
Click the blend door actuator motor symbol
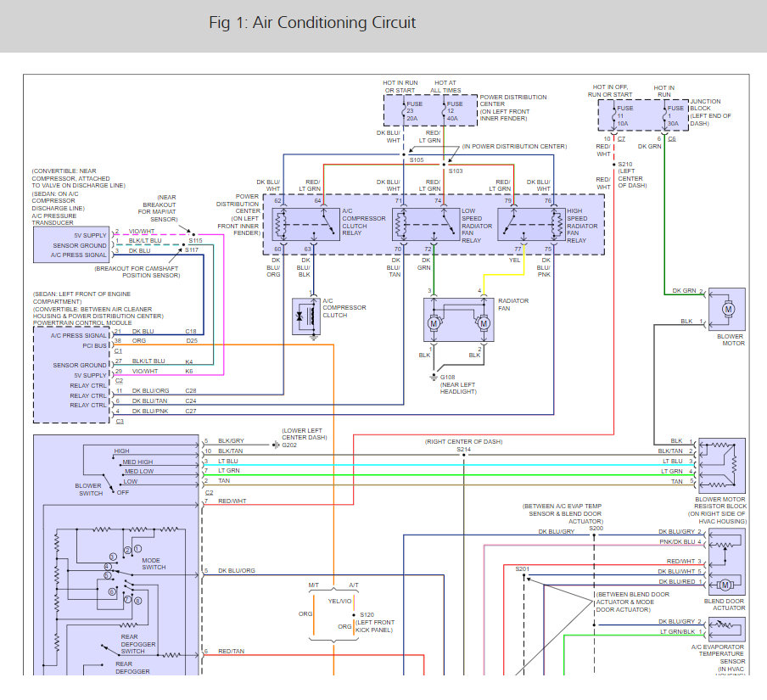tap(725, 585)
